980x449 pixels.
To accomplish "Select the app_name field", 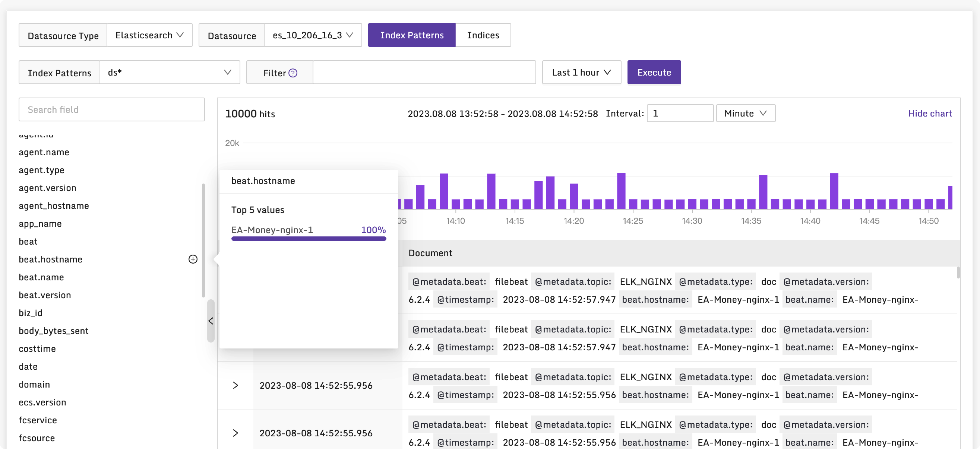I will click(x=40, y=223).
